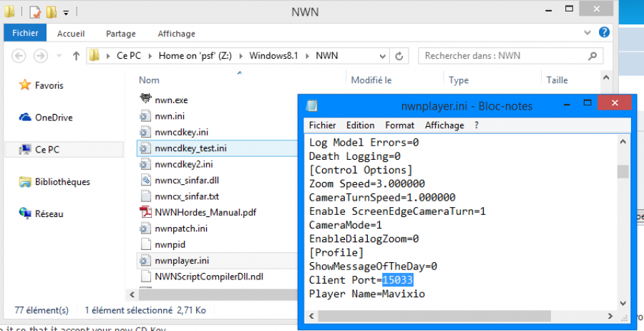The image size is (644, 331).
Task: Click the file list horizontal scroll left arrow
Action: coord(132,294)
